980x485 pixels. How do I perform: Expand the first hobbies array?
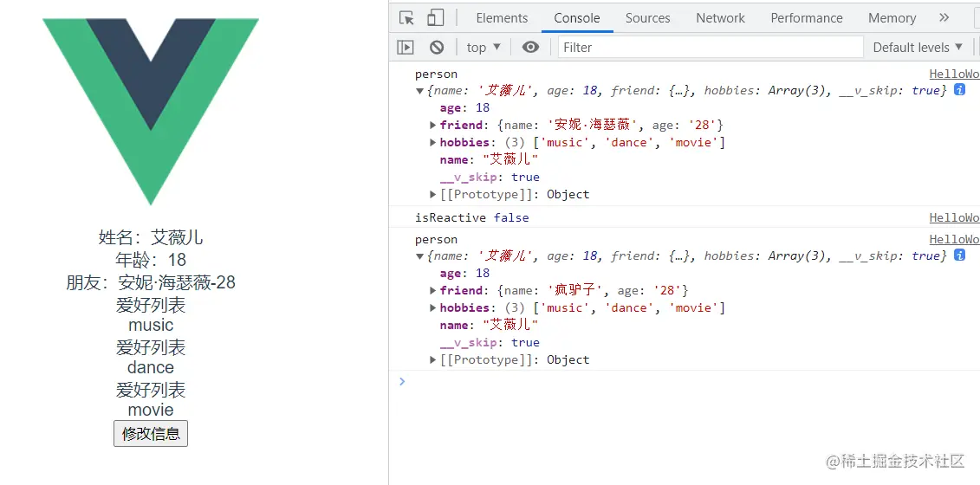[x=432, y=143]
